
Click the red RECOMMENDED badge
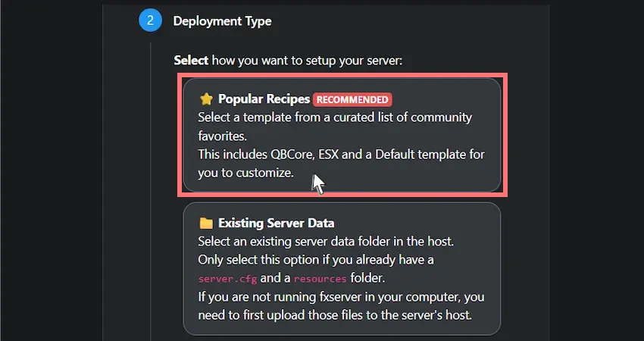click(x=352, y=99)
